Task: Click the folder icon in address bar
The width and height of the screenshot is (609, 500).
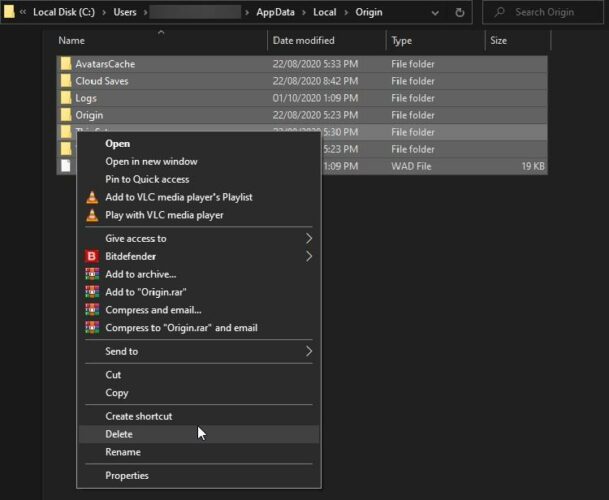Action: coord(9,12)
